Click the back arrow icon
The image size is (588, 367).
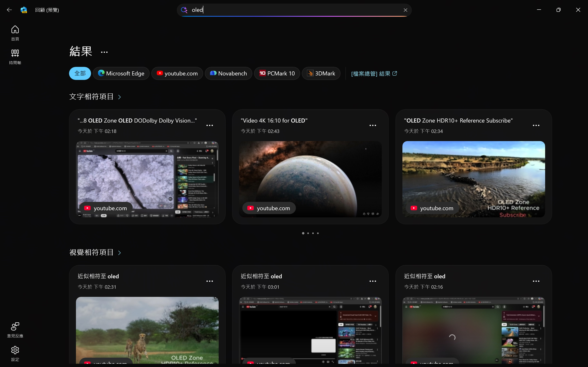point(9,10)
